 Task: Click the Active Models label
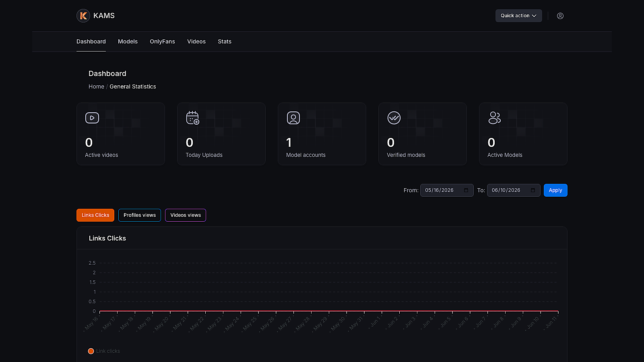[x=505, y=155]
